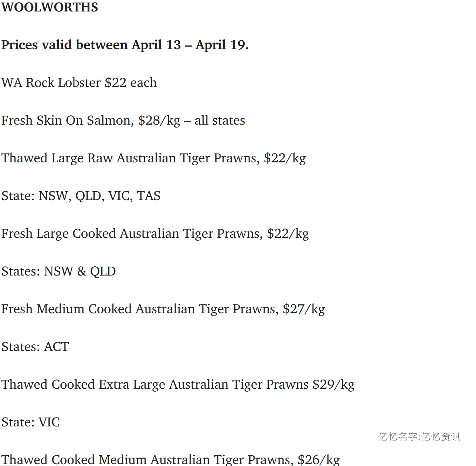Click the Fresh Medium Cooked Tiger Prawns line

point(163,309)
